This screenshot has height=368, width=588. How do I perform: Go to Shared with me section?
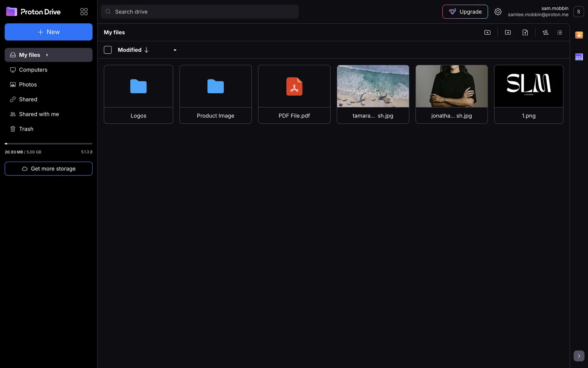tap(39, 114)
